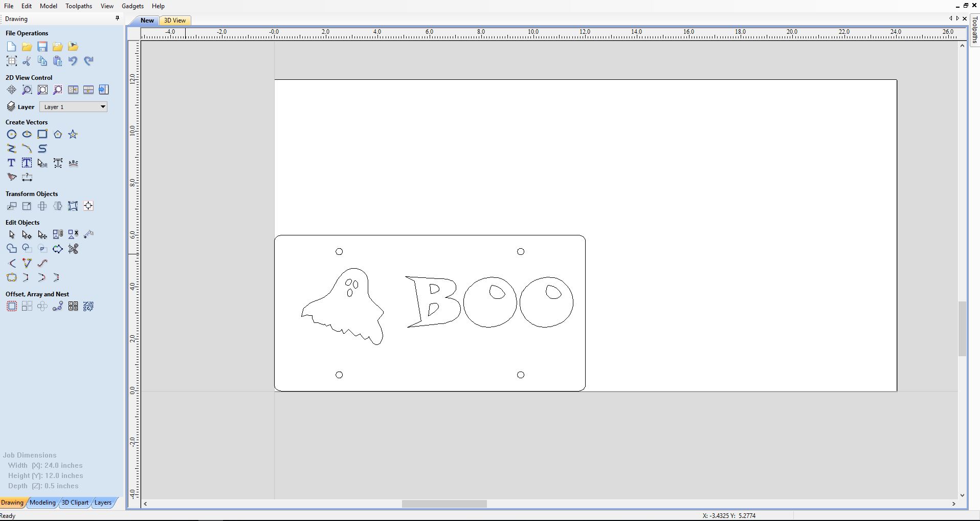
Task: Select the Draw Bezier Curve tool
Action: [x=42, y=148]
